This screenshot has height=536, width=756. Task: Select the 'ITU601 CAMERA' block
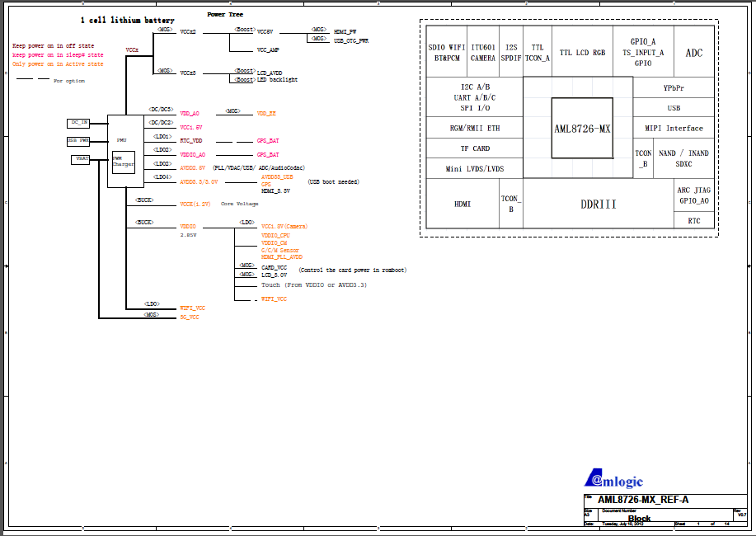tap(483, 52)
